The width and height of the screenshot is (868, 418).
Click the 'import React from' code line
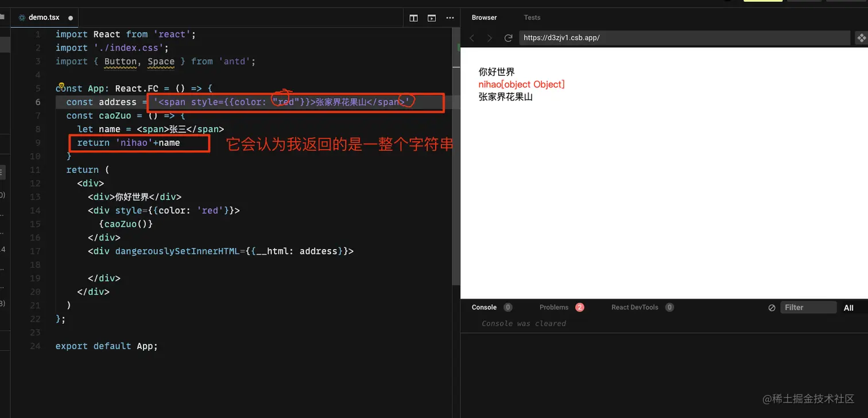(126, 34)
